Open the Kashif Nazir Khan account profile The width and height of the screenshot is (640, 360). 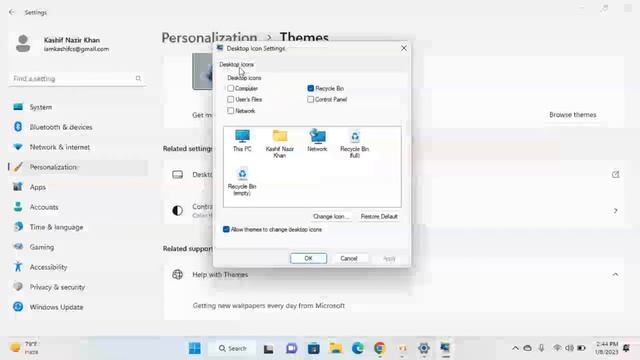click(63, 44)
